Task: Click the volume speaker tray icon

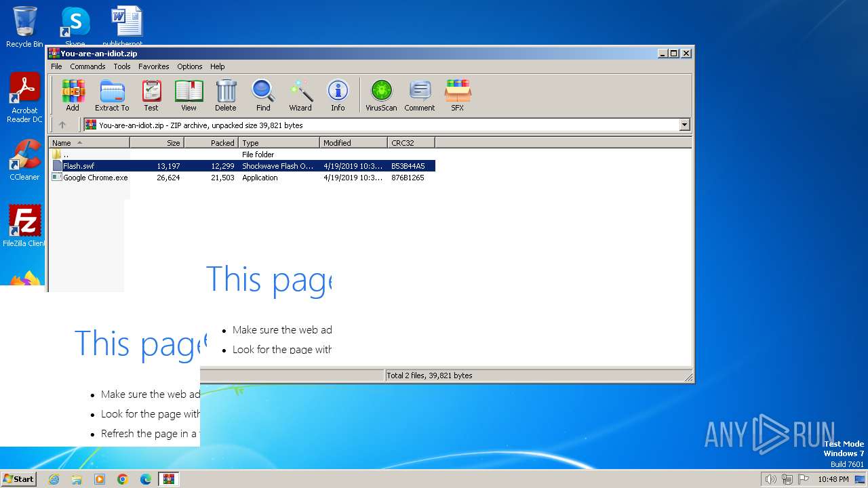Action: pos(770,479)
